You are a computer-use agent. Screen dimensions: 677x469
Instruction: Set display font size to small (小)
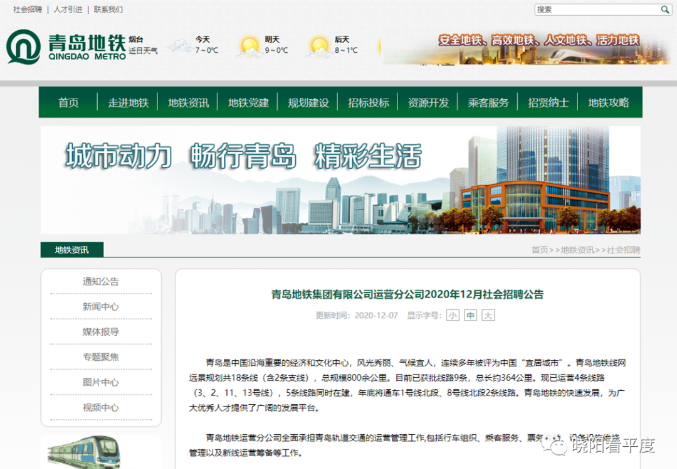coord(452,314)
